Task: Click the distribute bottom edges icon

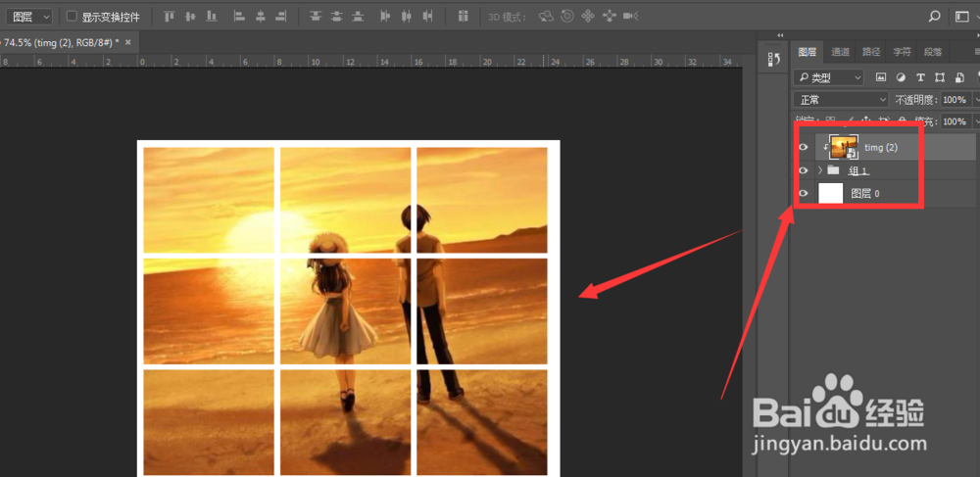Action: tap(358, 17)
